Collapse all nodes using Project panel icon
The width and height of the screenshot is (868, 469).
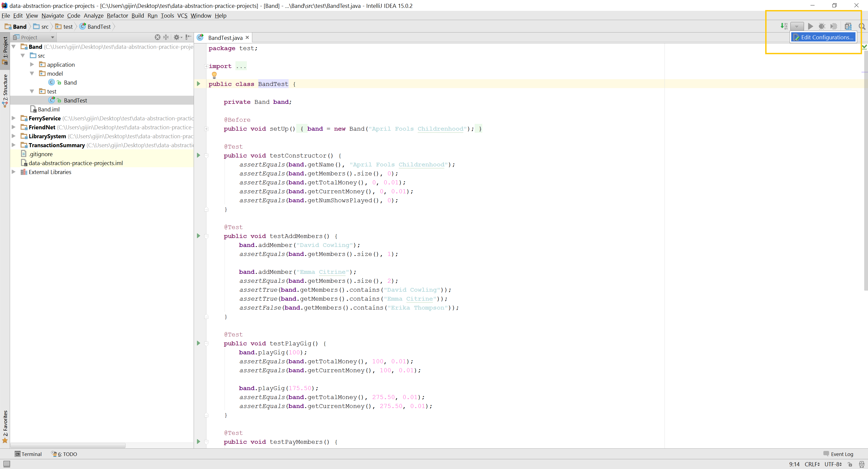[x=166, y=37]
